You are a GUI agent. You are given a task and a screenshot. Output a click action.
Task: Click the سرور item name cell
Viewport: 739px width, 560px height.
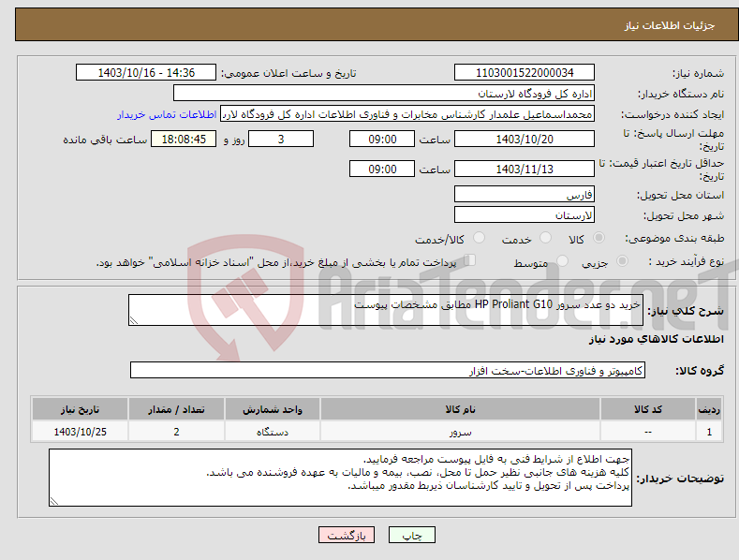460,432
